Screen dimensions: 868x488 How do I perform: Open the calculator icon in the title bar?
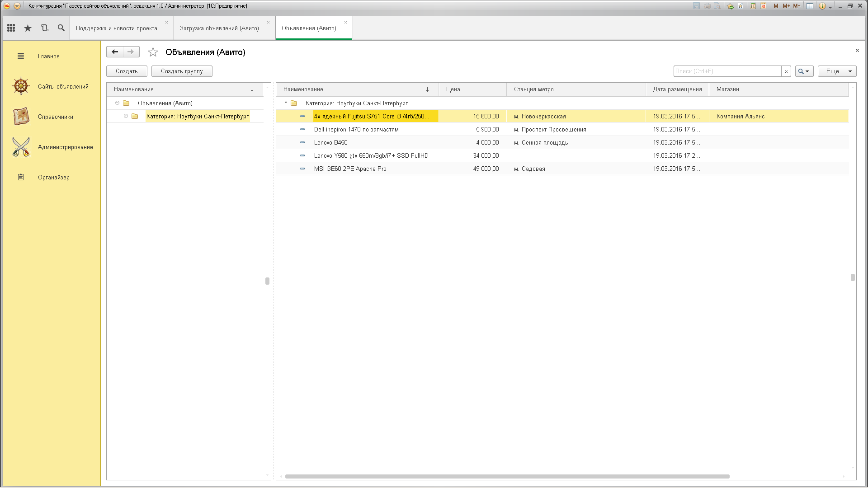pyautogui.click(x=753, y=6)
